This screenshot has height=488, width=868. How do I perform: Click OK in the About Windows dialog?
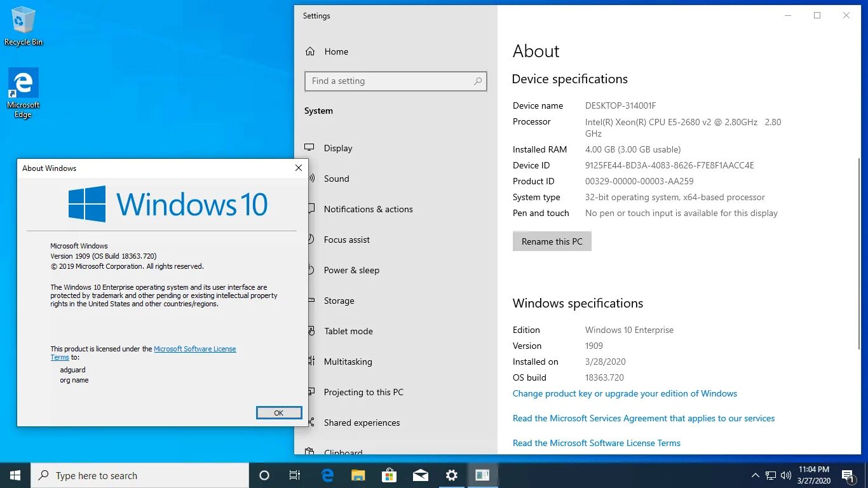click(278, 412)
